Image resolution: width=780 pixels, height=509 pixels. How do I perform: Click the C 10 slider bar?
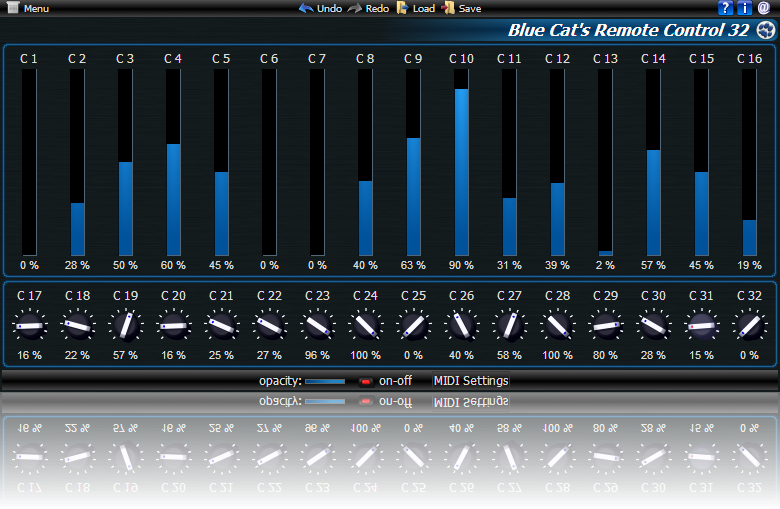pyautogui.click(x=461, y=162)
